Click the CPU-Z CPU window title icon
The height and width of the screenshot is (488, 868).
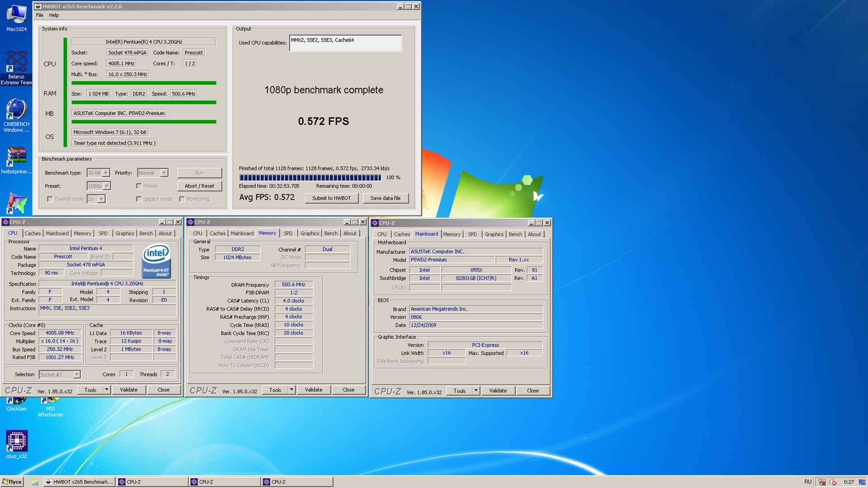(x=6, y=222)
